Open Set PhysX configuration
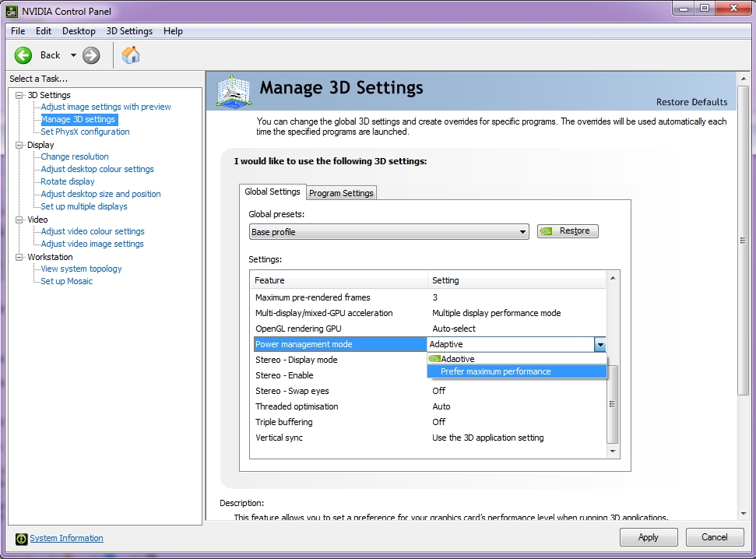This screenshot has height=559, width=756. [85, 132]
